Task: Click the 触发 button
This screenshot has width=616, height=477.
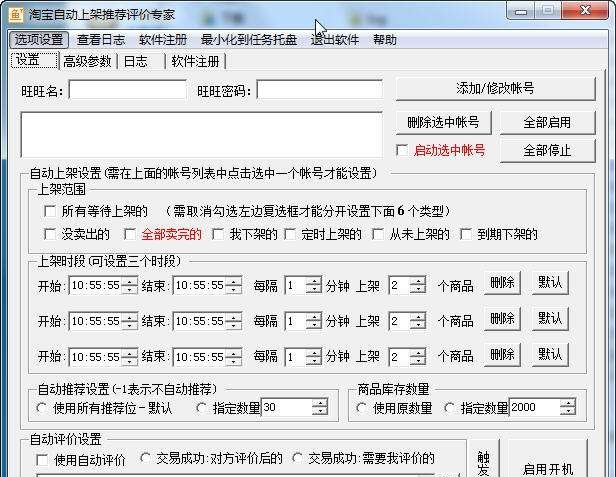Action: point(484,460)
